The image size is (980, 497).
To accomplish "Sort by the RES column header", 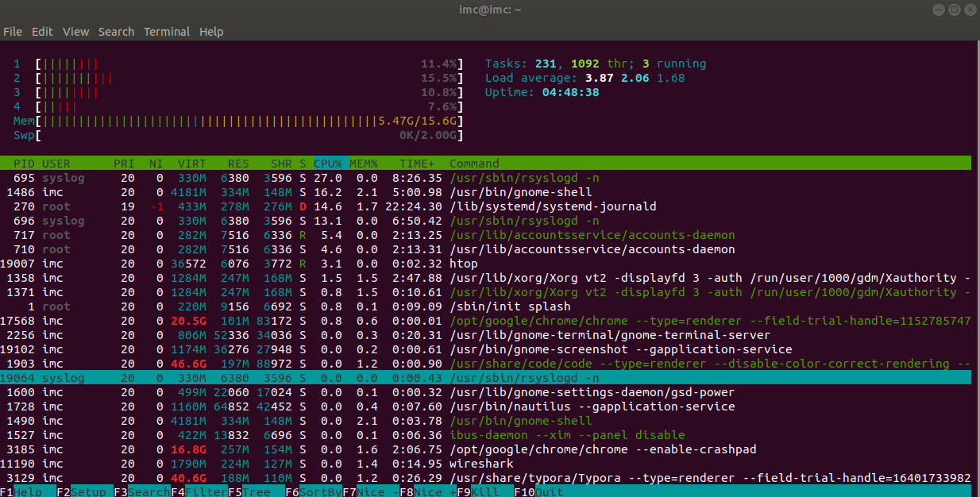I will tap(238, 164).
